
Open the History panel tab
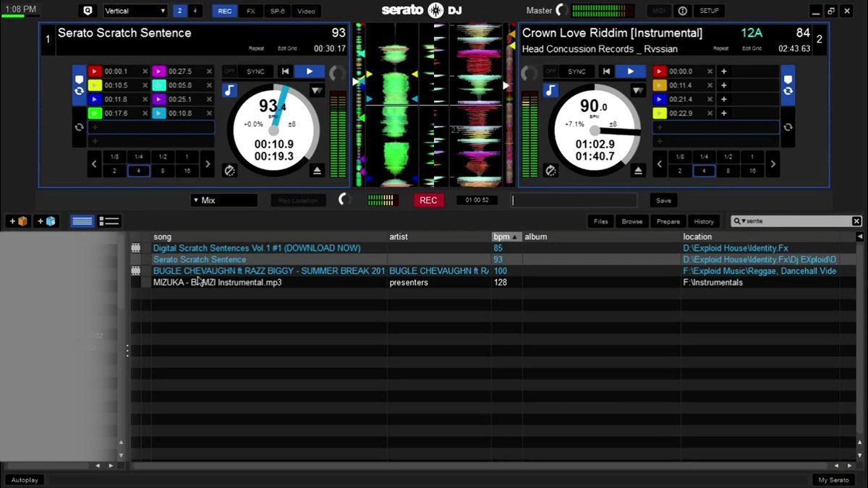tap(704, 221)
